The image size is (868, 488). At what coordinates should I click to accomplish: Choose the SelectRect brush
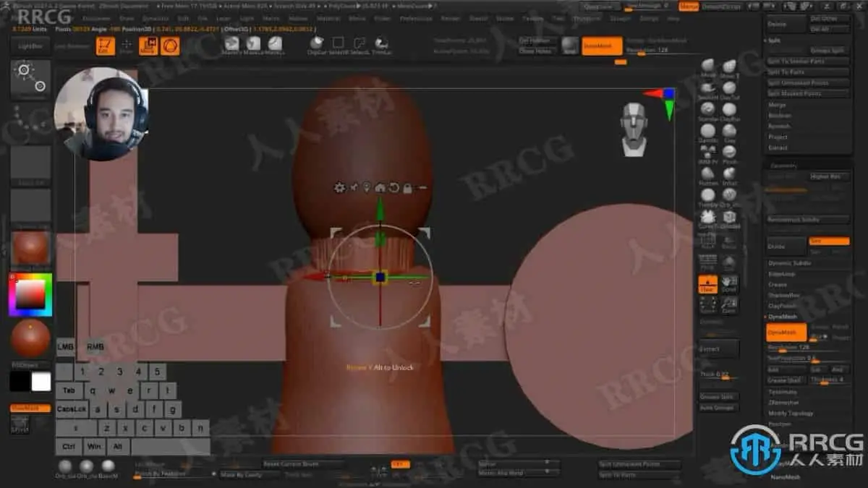pyautogui.click(x=338, y=46)
